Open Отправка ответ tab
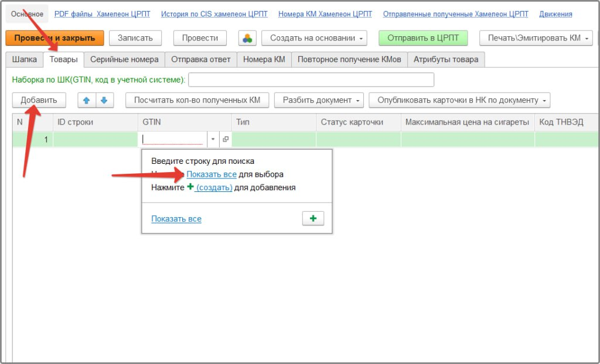This screenshot has height=364, width=600. click(x=201, y=60)
